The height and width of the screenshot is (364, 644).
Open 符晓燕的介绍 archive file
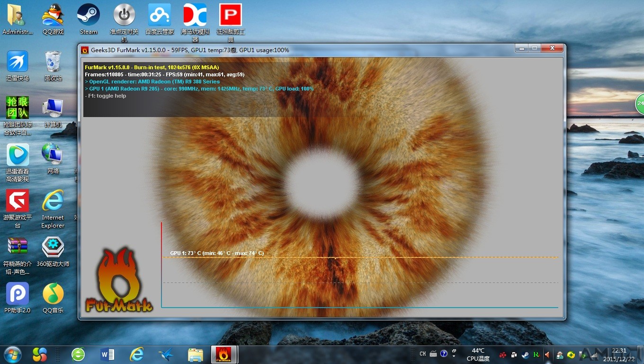coord(18,255)
